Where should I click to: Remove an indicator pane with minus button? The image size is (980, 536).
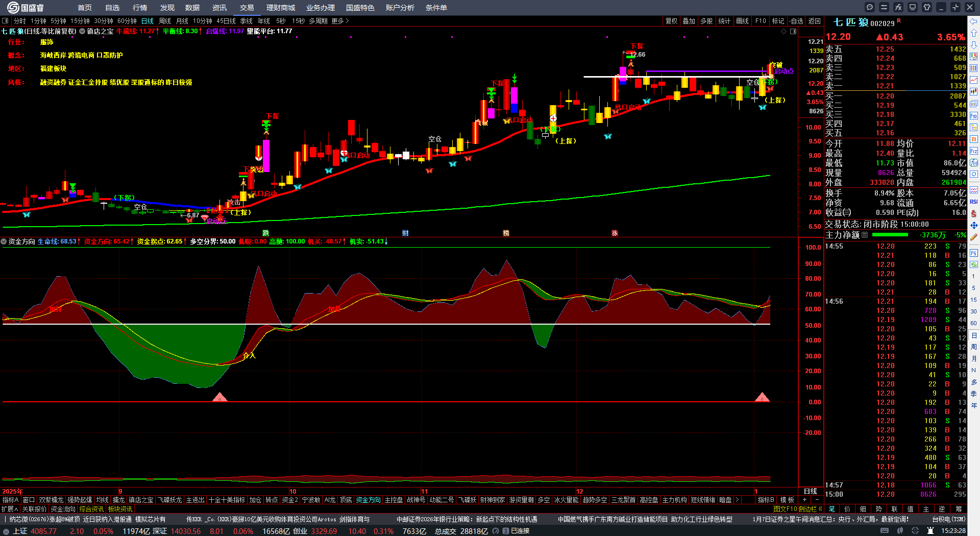click(817, 500)
